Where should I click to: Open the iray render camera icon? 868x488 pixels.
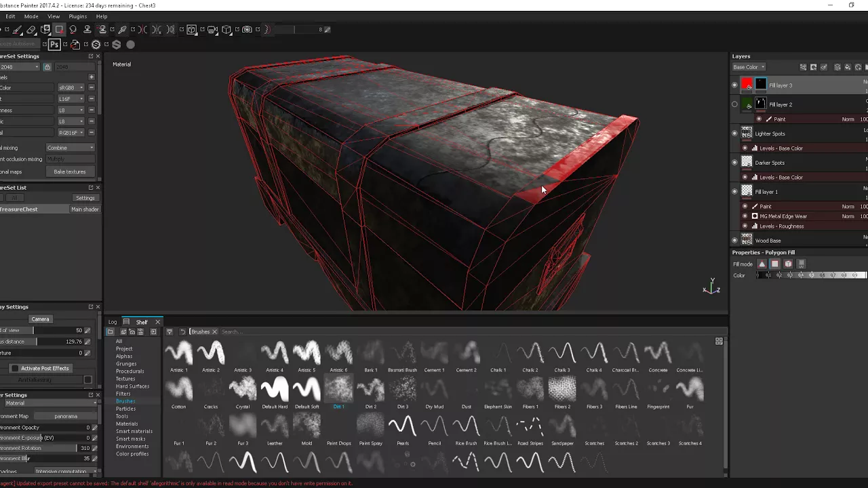tap(247, 29)
